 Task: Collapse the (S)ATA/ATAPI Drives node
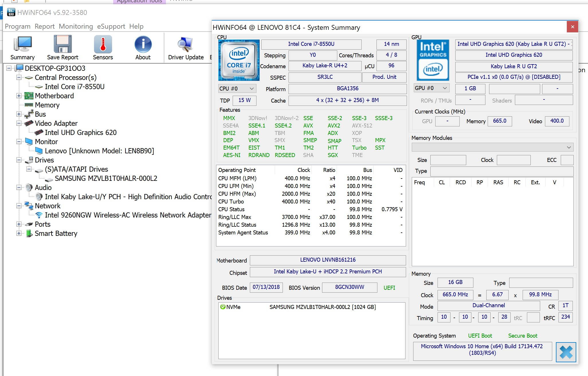tap(29, 169)
